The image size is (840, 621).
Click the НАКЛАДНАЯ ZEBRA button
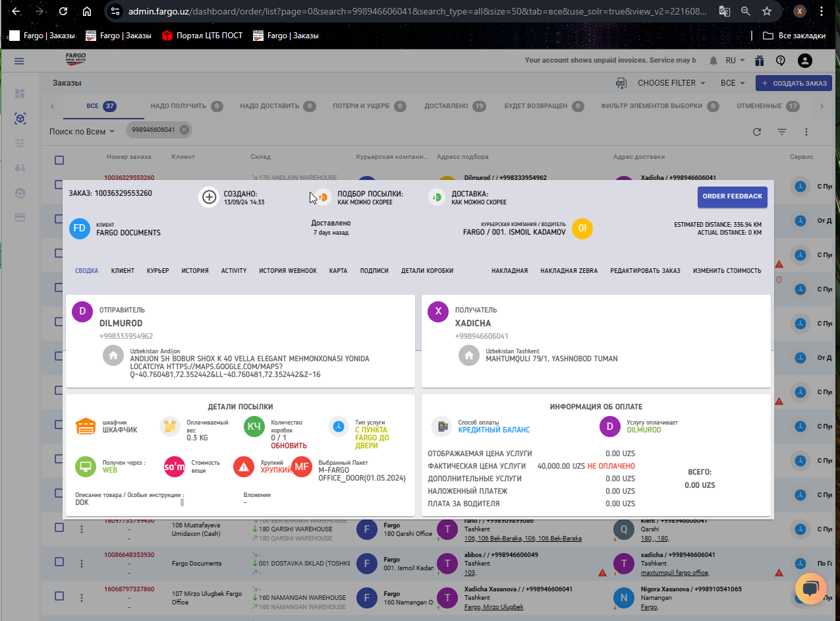569,271
